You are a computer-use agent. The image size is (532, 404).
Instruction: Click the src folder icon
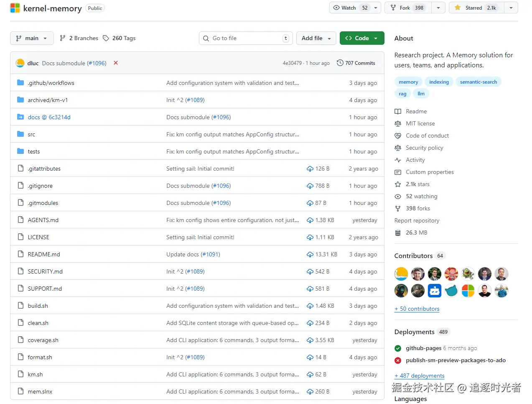20,134
